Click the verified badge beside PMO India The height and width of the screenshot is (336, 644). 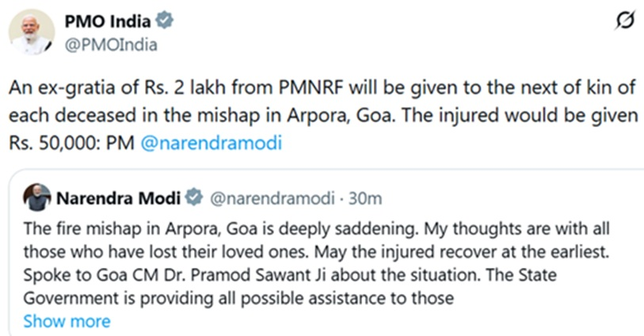tap(164, 21)
